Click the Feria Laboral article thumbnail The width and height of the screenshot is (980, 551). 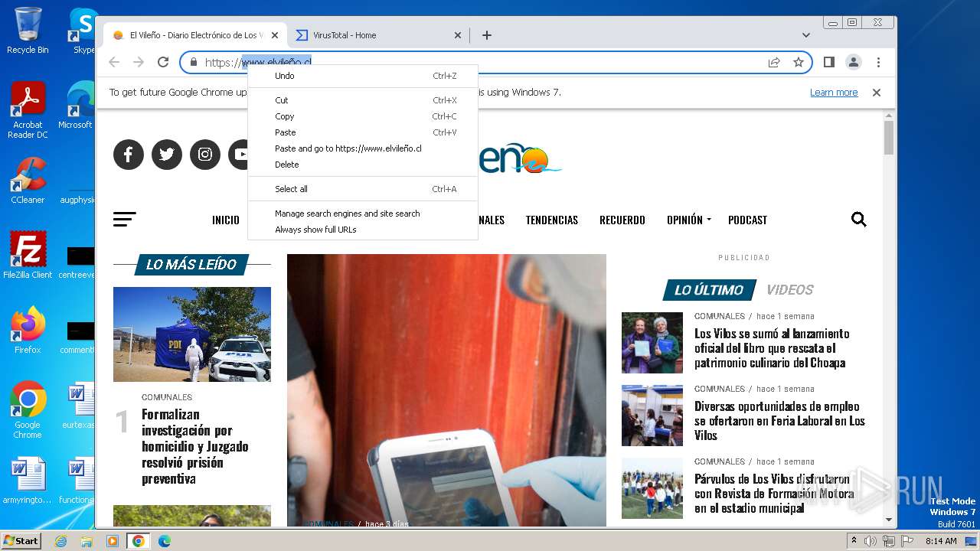coord(652,416)
